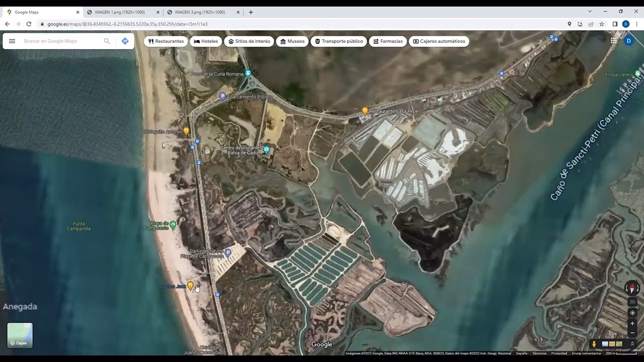Image resolution: width=644 pixels, height=362 pixels.
Task: Toggle the Restaurantes filter chip
Action: coord(166,41)
